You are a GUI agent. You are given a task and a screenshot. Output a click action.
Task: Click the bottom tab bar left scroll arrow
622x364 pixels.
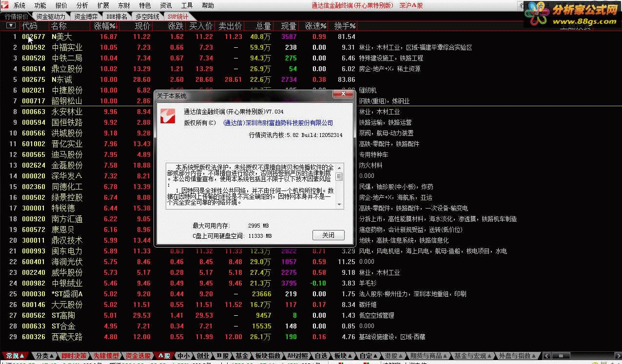click(546, 356)
